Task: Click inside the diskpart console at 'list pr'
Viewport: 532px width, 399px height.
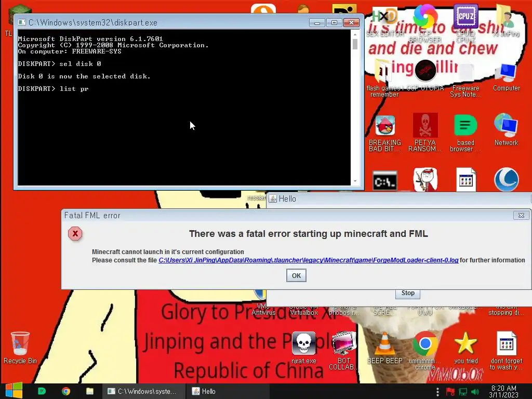Action: (74, 89)
